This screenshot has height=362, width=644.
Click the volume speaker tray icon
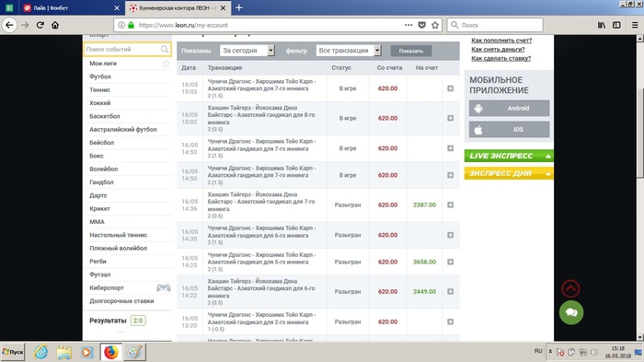(594, 352)
